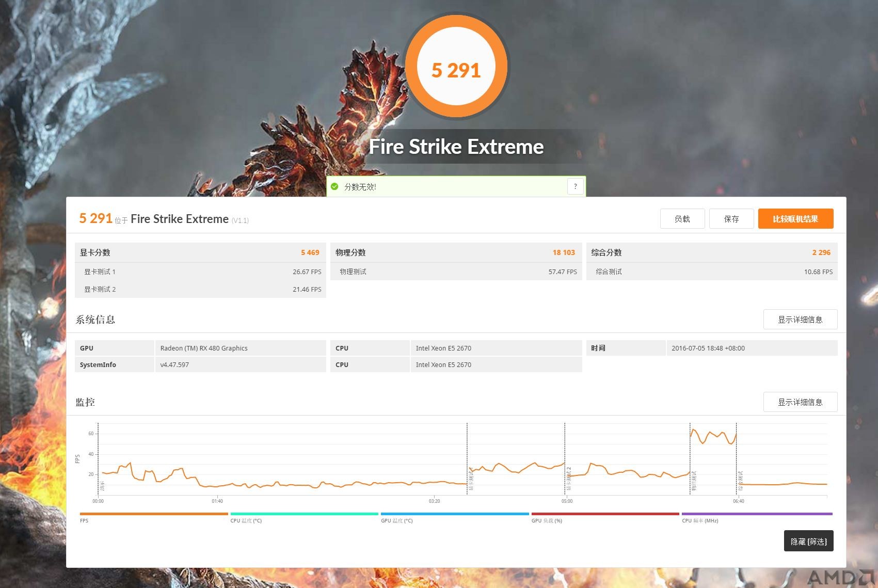Show detailed info for 系统信息 section
878x588 pixels.
click(x=800, y=320)
